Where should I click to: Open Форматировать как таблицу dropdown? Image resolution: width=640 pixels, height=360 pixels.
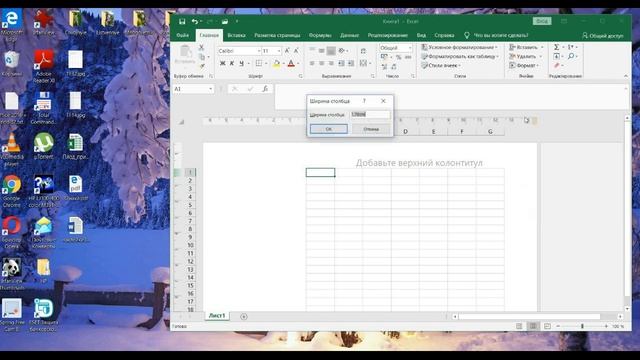[460, 56]
